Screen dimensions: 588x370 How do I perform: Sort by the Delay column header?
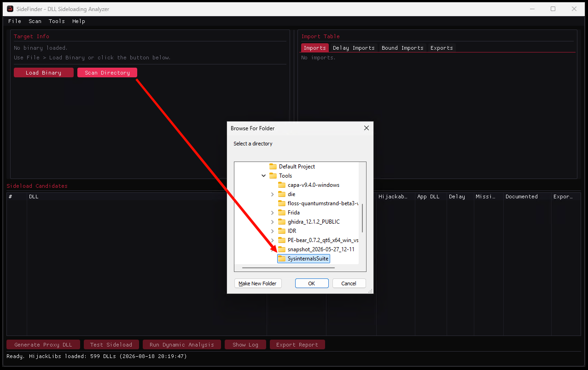coord(460,197)
